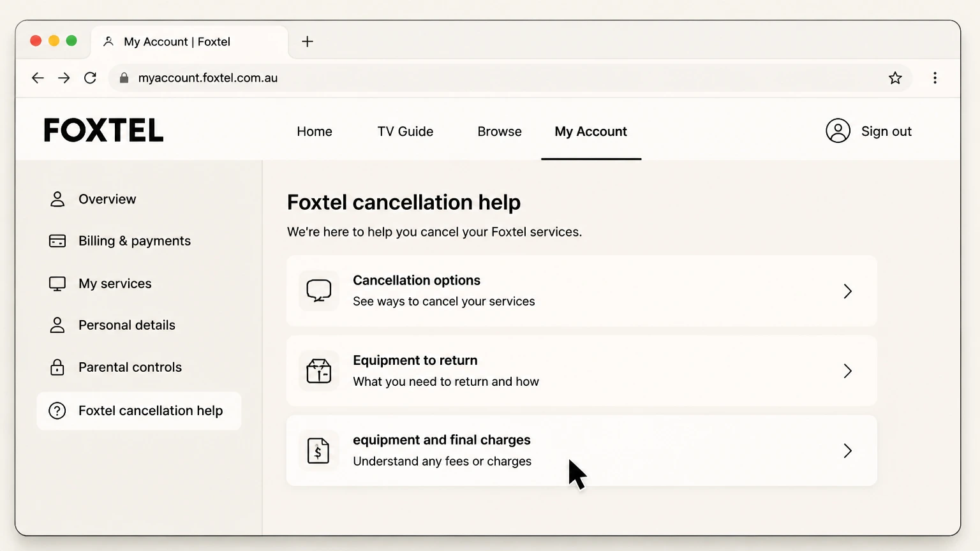The image size is (980, 551).
Task: Click the 'Equipment to return' card title
Action: point(415,360)
